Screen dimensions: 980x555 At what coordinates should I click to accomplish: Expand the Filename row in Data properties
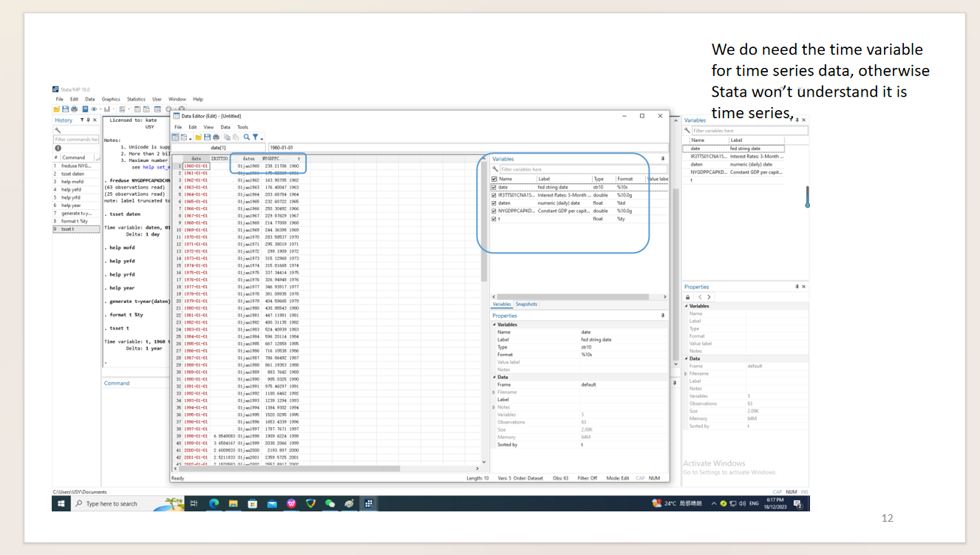494,392
